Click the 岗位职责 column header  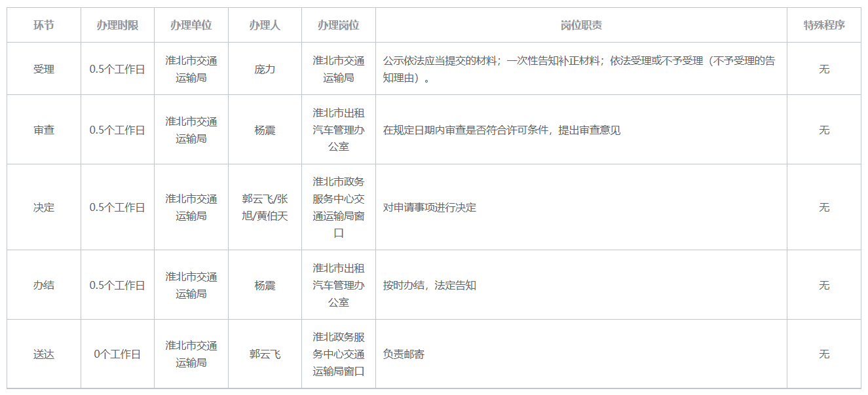coord(581,26)
